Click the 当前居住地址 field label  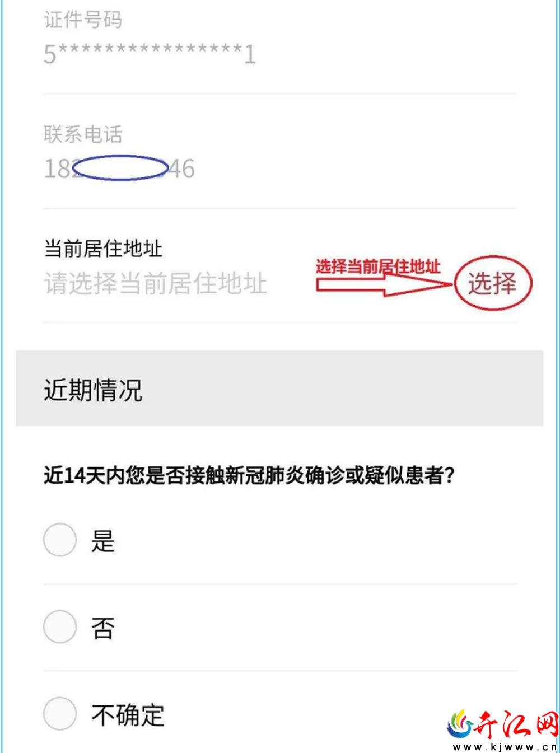click(103, 249)
